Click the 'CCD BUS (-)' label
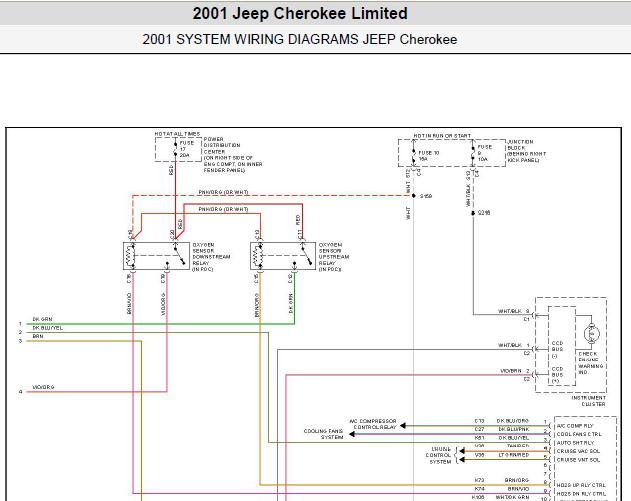631x501 pixels. (x=557, y=349)
